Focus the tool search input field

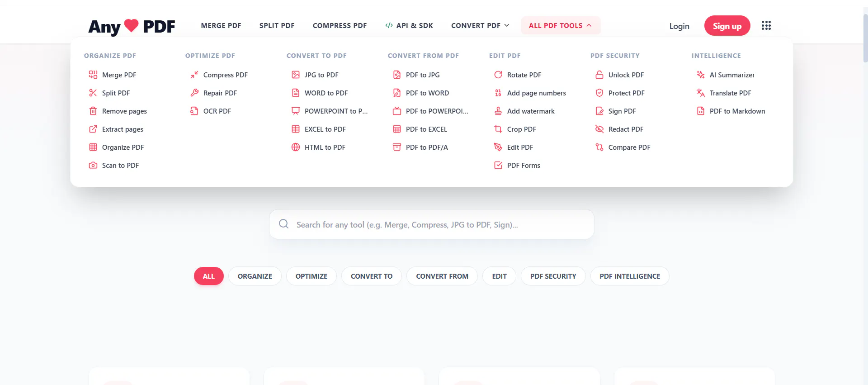click(x=432, y=224)
